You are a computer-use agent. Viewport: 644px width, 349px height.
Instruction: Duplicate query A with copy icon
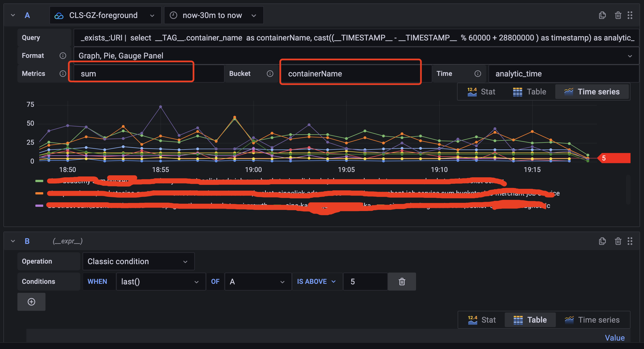[602, 15]
